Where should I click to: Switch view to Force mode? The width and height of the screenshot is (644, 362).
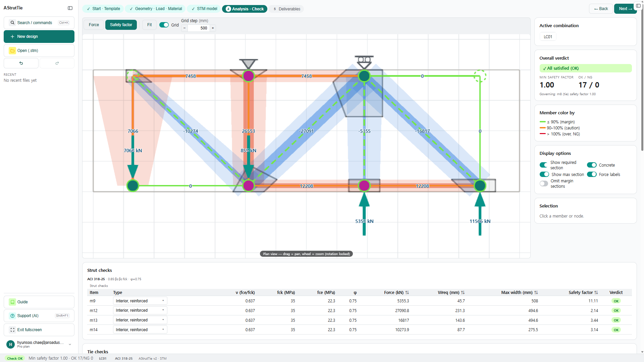tap(94, 25)
